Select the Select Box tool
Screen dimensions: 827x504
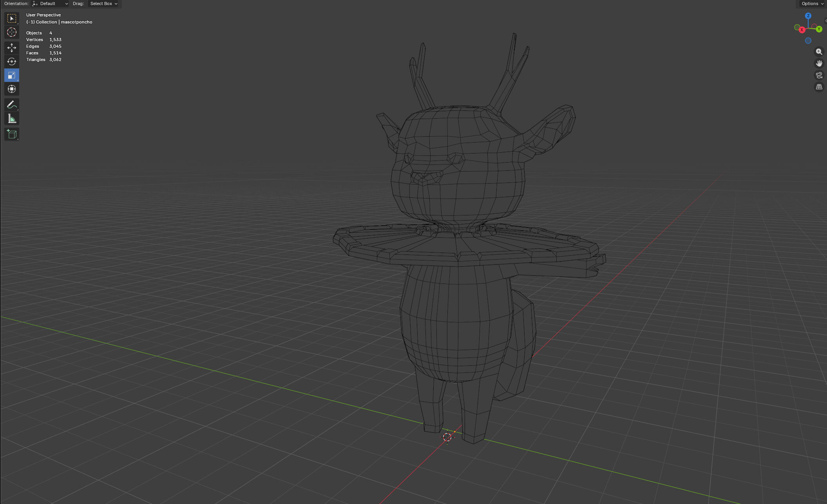pos(12,18)
